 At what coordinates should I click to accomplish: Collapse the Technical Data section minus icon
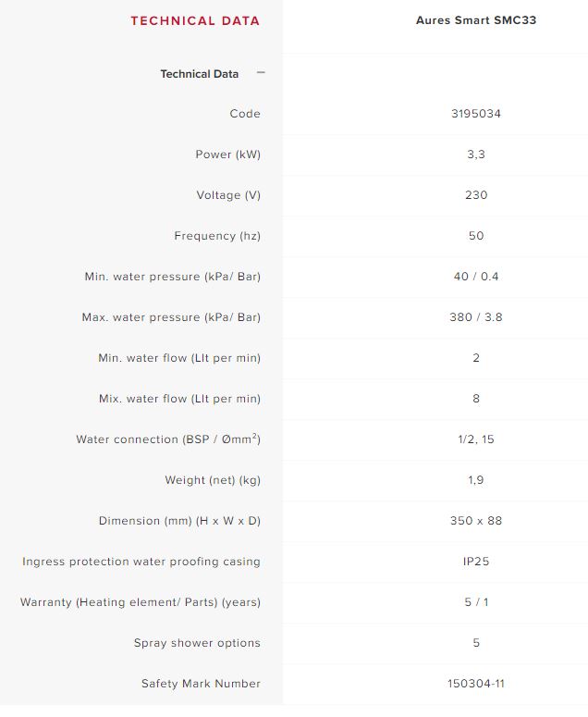(261, 73)
